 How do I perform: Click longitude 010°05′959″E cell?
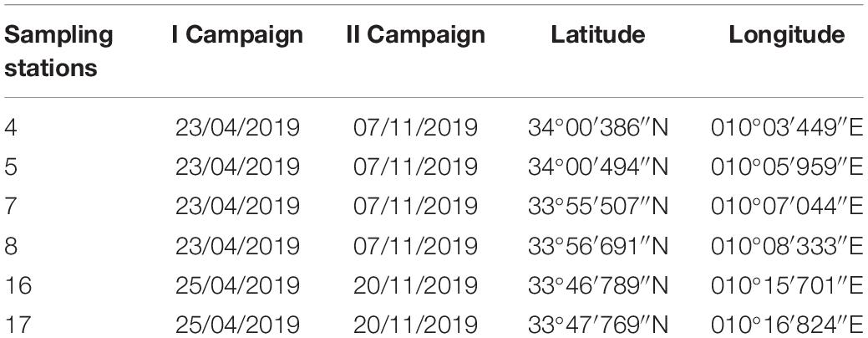787,166
